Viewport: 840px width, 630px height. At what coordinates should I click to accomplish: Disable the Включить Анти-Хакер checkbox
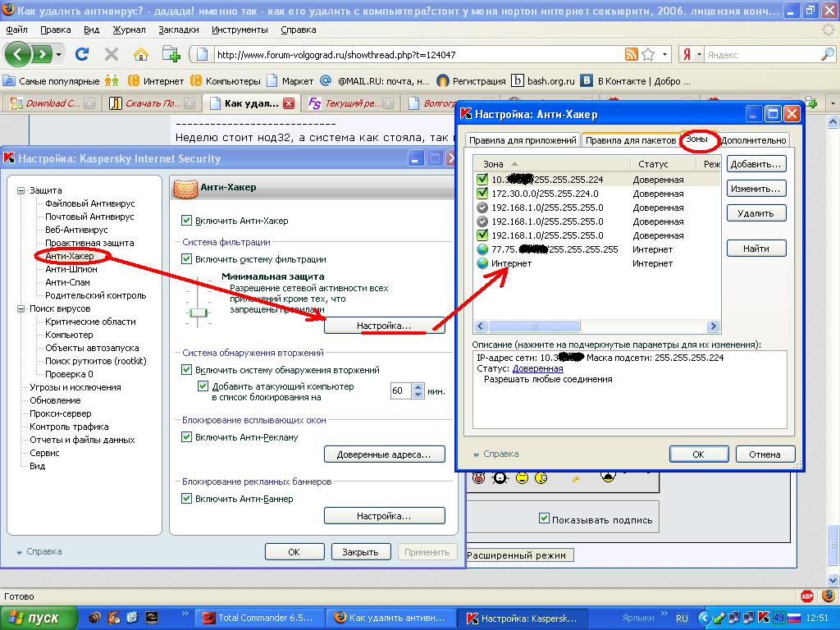tap(187, 221)
